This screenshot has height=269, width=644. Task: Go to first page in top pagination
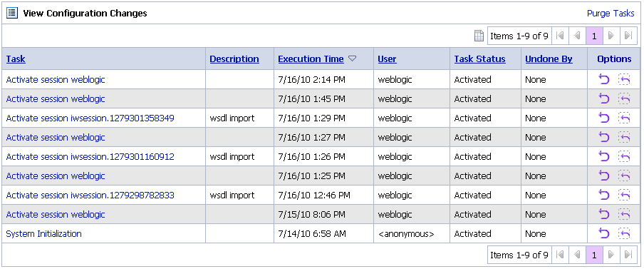tap(559, 36)
